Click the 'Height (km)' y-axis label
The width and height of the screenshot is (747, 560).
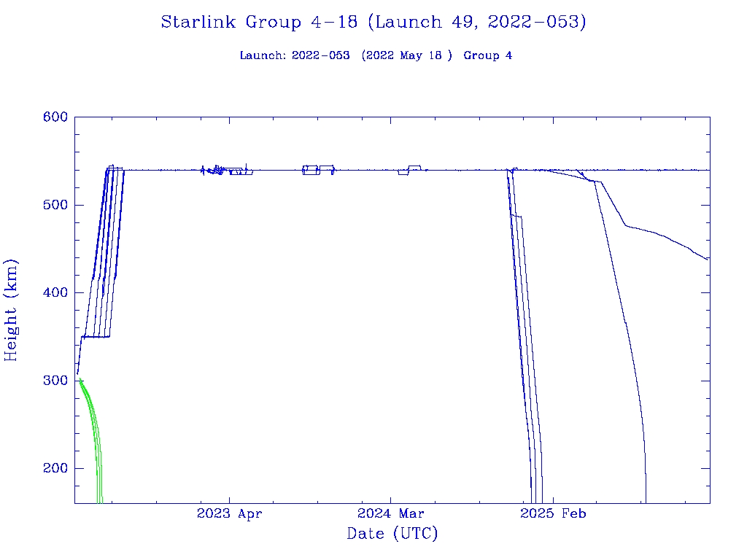pyautogui.click(x=11, y=310)
